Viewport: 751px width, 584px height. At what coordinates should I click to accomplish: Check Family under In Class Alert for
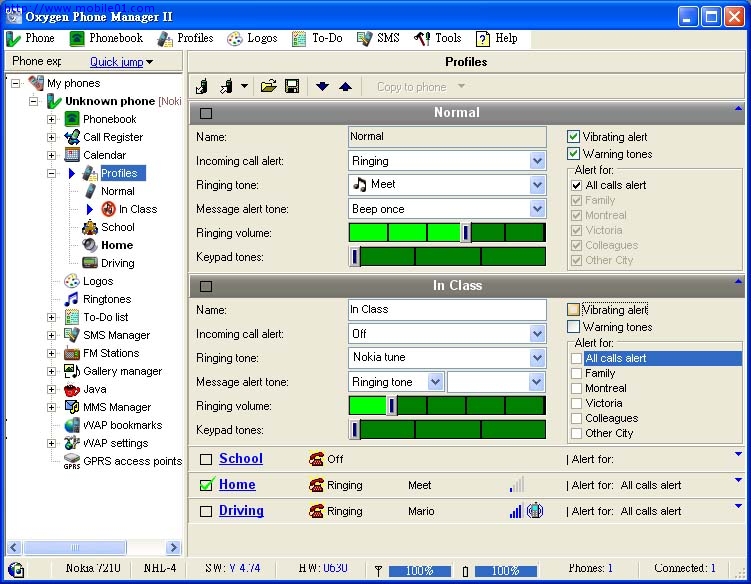pos(577,373)
